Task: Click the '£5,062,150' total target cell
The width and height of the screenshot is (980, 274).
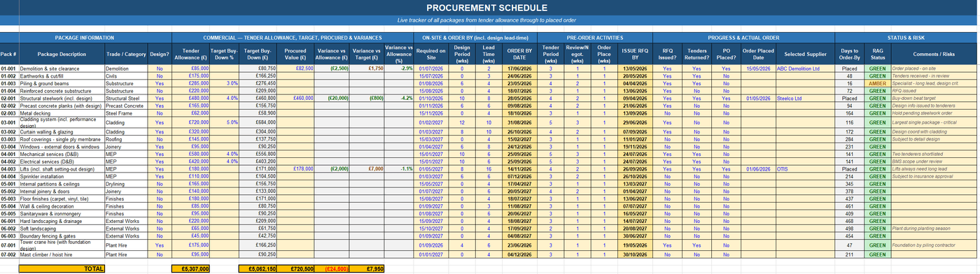Action: tap(258, 268)
